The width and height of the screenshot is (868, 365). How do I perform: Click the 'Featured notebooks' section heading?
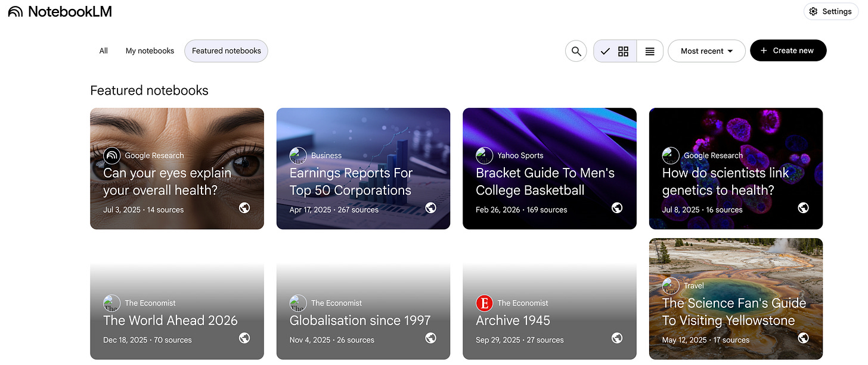click(x=149, y=91)
